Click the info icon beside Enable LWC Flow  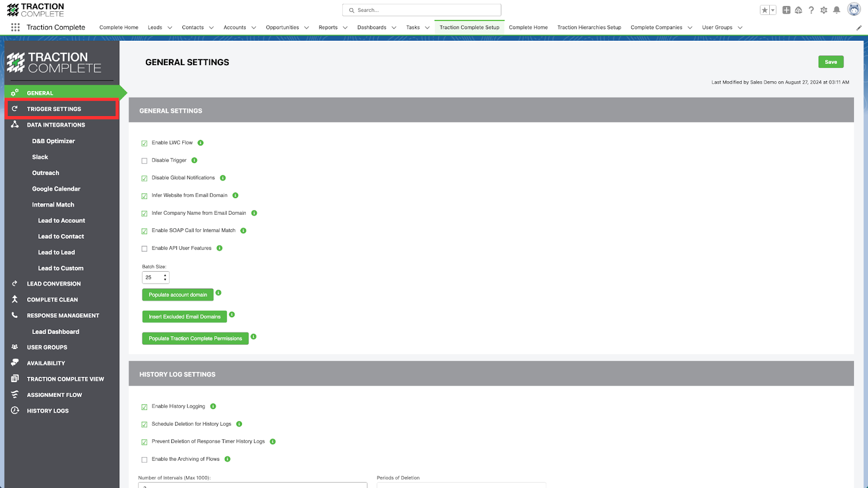coord(200,143)
